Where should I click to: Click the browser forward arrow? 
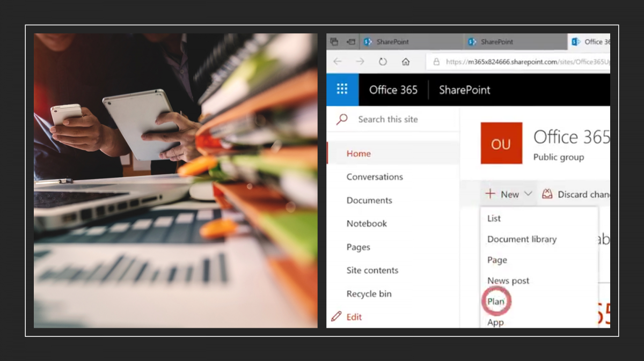pyautogui.click(x=360, y=62)
